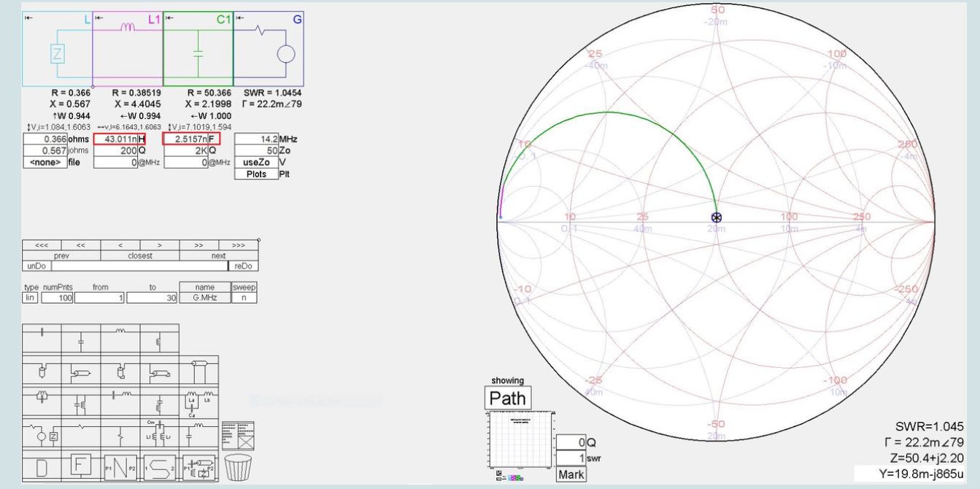Select the F block component
The image size is (980, 489).
point(81,466)
